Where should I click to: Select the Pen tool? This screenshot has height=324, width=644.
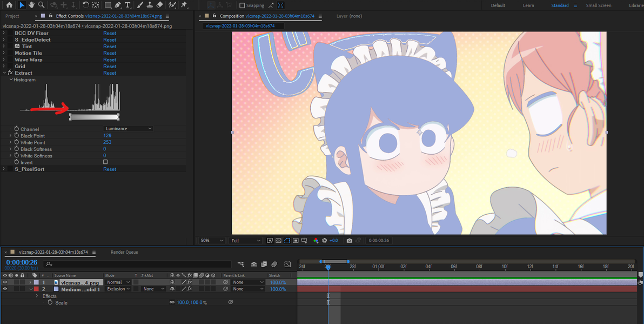[x=118, y=5]
